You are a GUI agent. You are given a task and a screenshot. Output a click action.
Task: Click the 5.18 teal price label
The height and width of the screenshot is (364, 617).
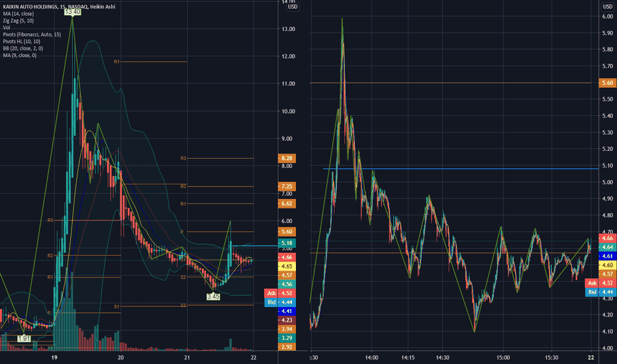click(x=287, y=243)
